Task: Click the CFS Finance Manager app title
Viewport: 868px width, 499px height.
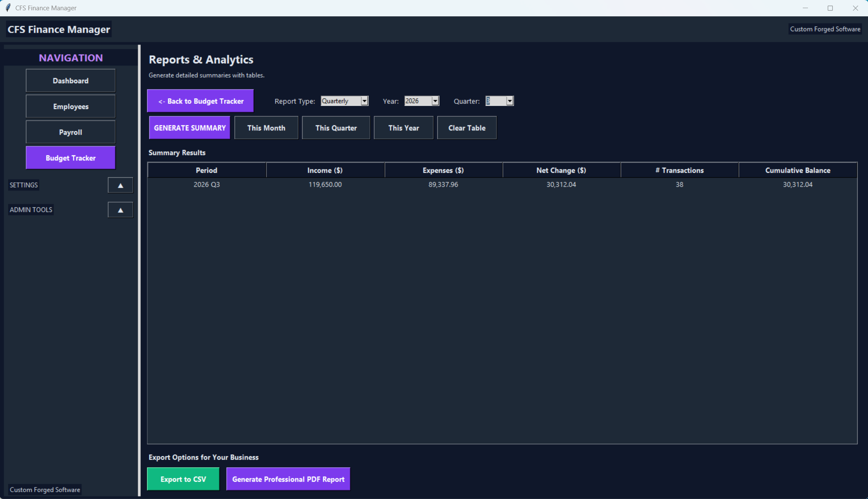Action: click(x=59, y=29)
